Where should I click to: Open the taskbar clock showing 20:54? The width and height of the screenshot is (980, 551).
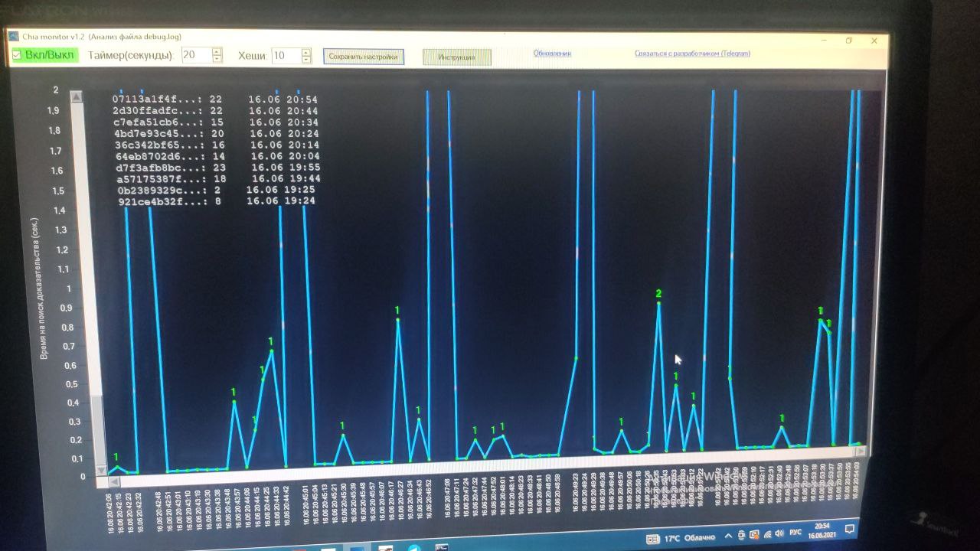(822, 531)
